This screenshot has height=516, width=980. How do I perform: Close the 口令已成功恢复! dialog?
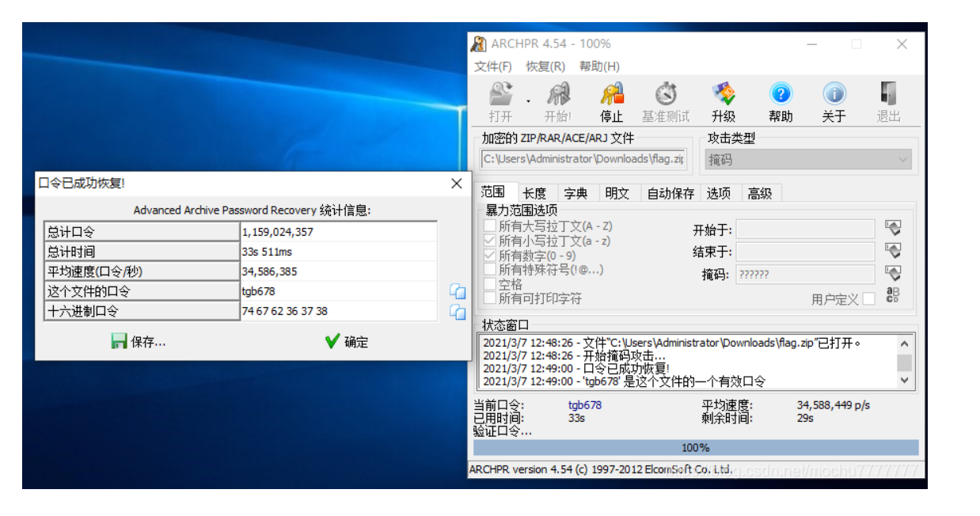point(456,183)
